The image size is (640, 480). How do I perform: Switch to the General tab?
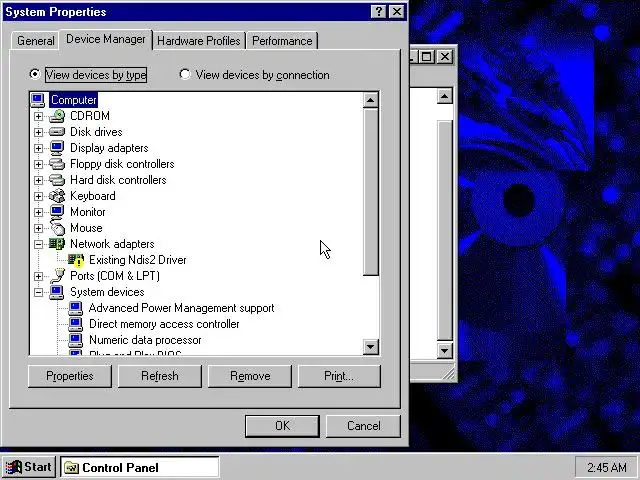click(36, 41)
